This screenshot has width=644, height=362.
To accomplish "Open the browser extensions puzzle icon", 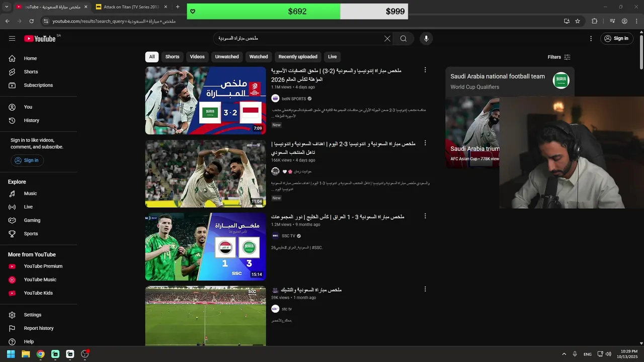I will (595, 21).
